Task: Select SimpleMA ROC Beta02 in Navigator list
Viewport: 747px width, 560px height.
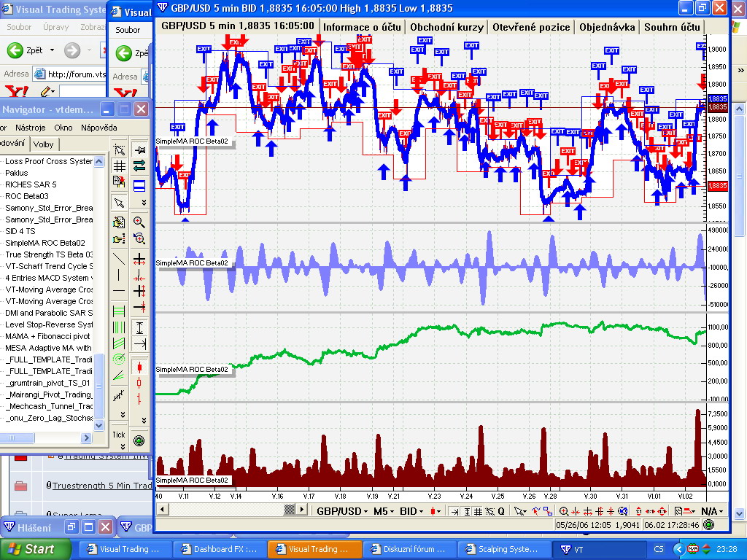Action: point(45,243)
